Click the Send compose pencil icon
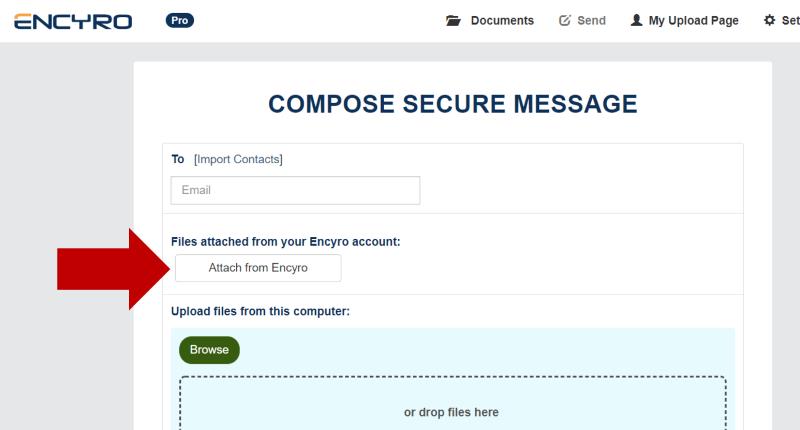 tap(565, 20)
